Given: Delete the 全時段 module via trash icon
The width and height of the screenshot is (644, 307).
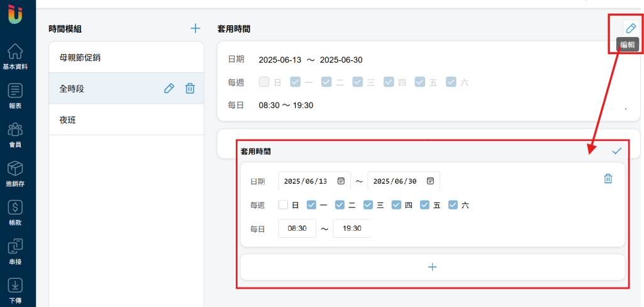Looking at the screenshot, I should point(190,88).
